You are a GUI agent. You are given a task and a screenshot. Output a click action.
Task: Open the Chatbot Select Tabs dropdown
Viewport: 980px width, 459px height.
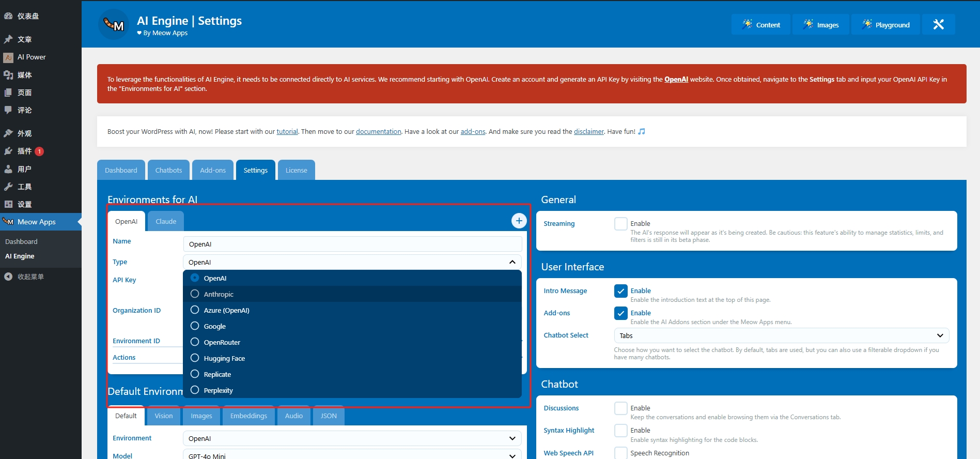[x=782, y=335]
